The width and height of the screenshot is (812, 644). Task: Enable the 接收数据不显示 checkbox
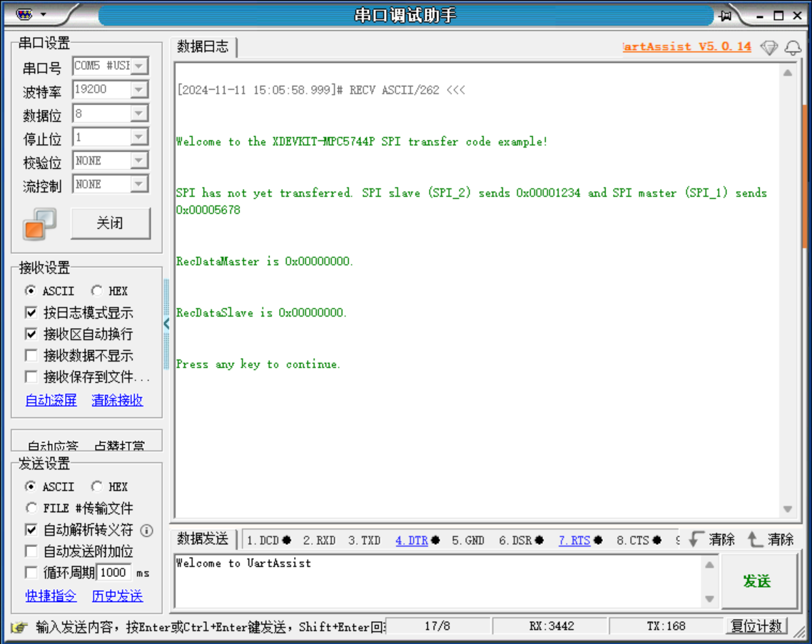click(x=31, y=356)
